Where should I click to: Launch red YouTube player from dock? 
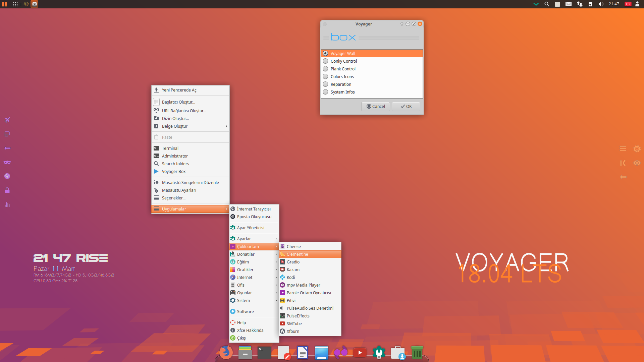click(360, 353)
